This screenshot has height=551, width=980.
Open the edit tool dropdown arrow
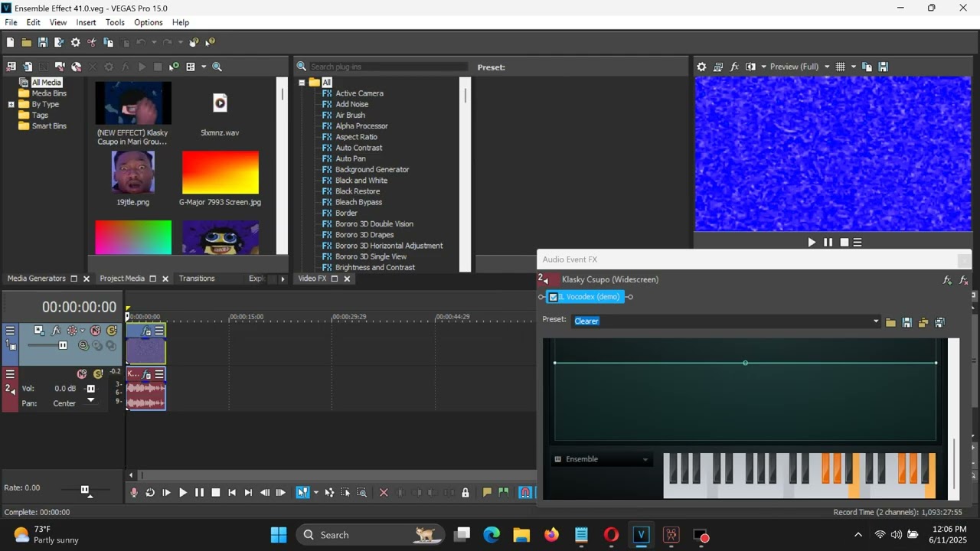point(315,493)
